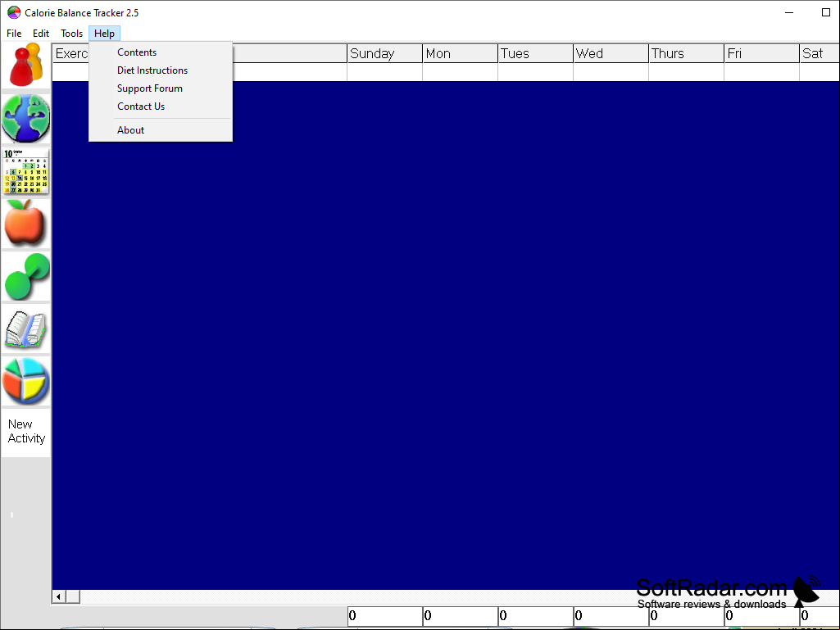Open the Edit menu
Viewport: 840px width, 630px height.
[41, 34]
